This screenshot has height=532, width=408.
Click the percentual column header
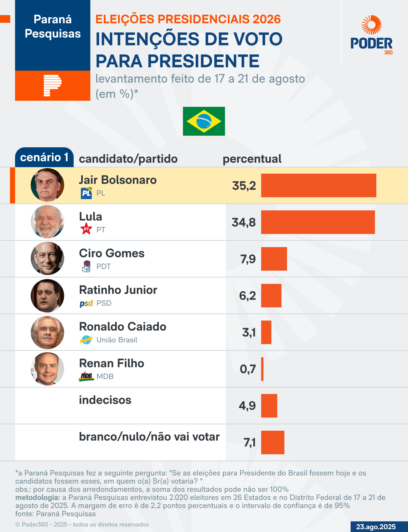click(x=252, y=159)
